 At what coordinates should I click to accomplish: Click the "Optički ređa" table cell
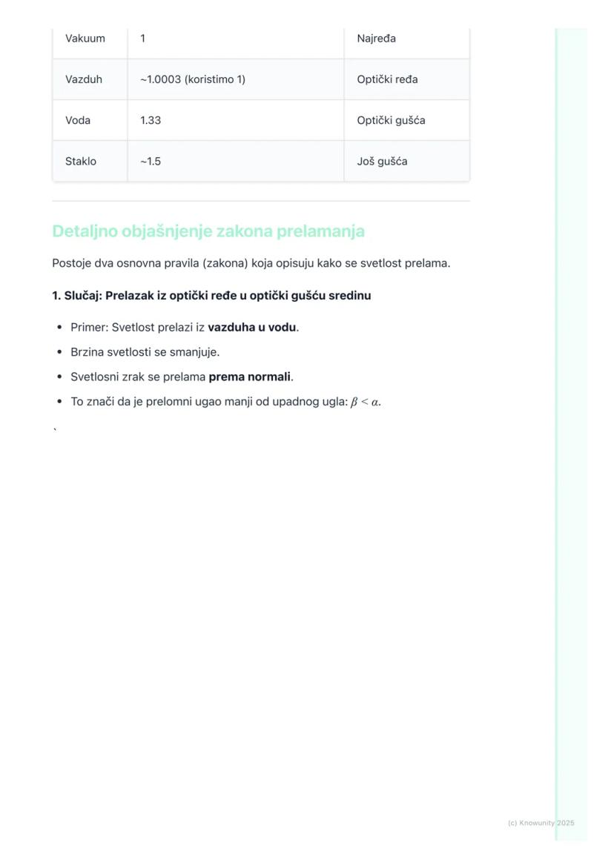[x=387, y=79]
